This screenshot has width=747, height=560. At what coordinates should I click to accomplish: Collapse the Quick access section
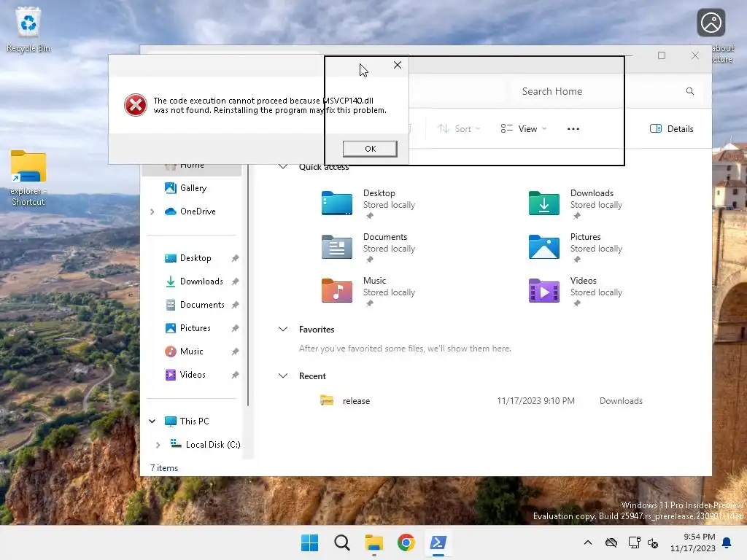283,167
